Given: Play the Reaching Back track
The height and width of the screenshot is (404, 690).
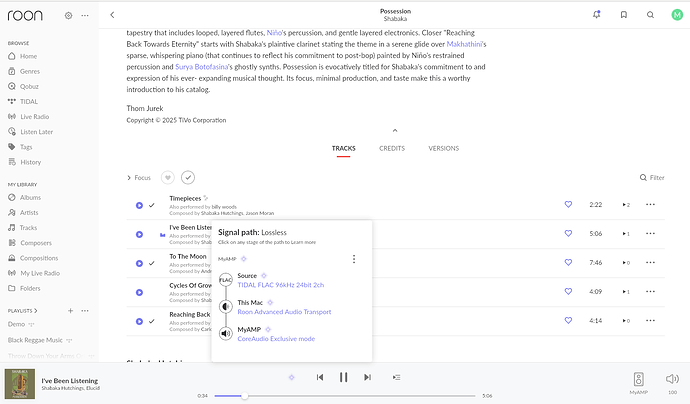Looking at the screenshot, I should 139,322.
